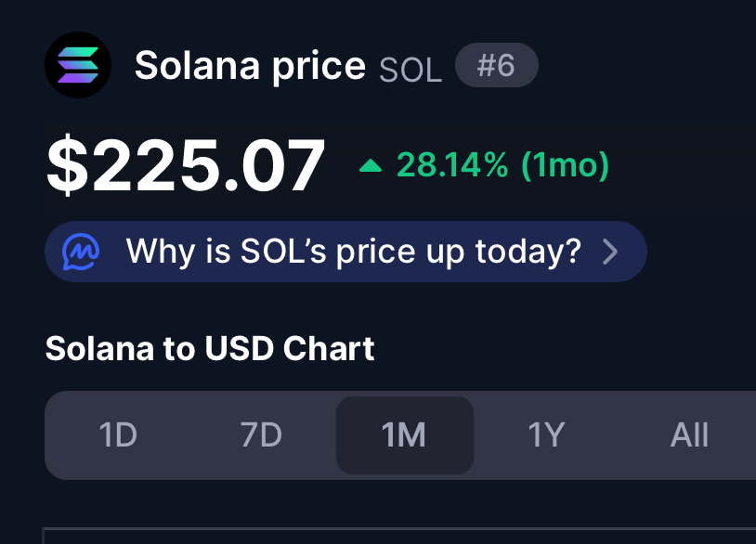Click the Solana logo icon
Screen dimensions: 756x544
click(x=78, y=65)
